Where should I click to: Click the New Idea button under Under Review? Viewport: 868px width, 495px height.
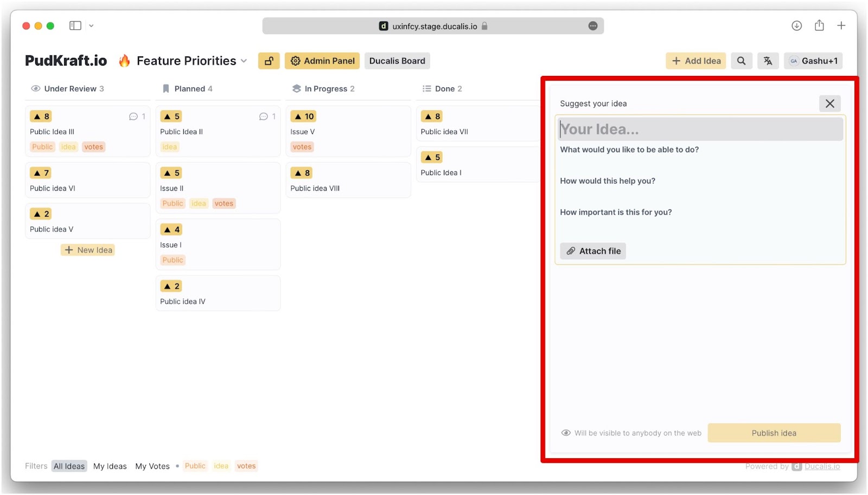(88, 250)
